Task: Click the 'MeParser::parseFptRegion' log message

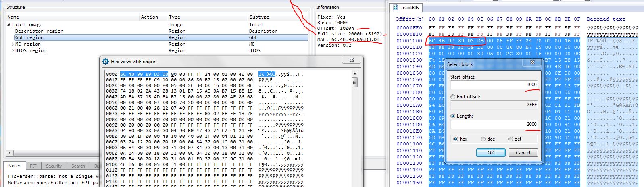Action: (x=53, y=183)
